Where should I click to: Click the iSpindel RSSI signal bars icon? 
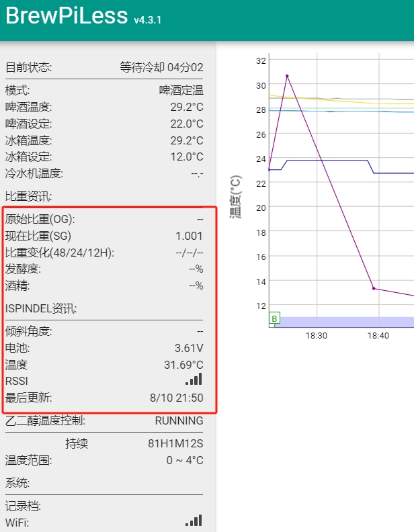click(194, 380)
